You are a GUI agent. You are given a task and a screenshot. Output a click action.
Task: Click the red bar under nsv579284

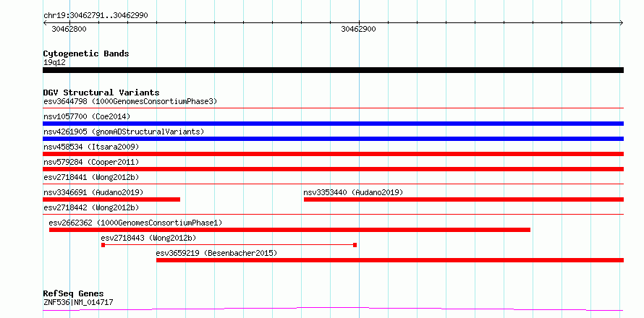click(333, 169)
